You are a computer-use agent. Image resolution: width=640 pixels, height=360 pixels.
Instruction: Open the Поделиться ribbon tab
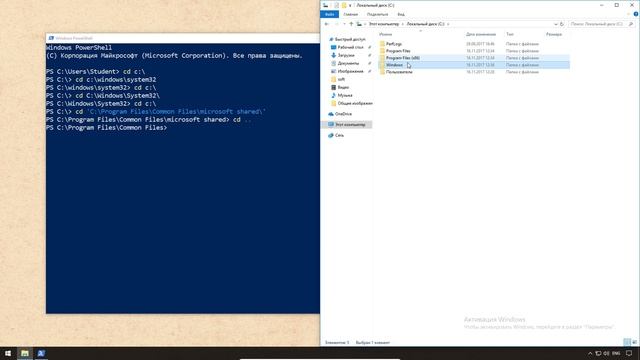click(x=377, y=14)
